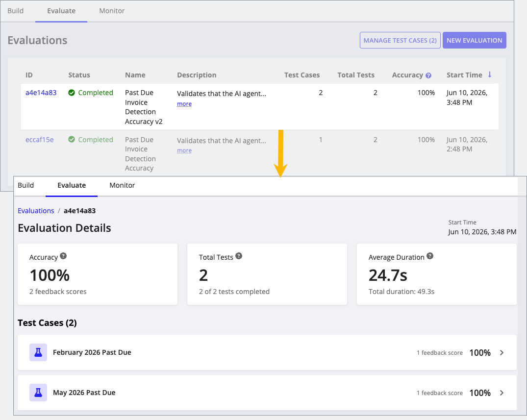Viewport: 527px width, 420px height.
Task: Click the 2 feedback scores text
Action: (x=58, y=292)
